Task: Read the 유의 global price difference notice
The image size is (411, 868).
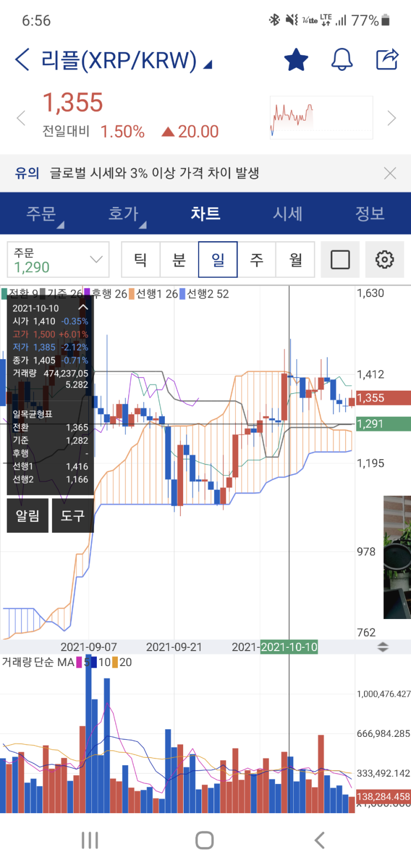Action: [154, 173]
